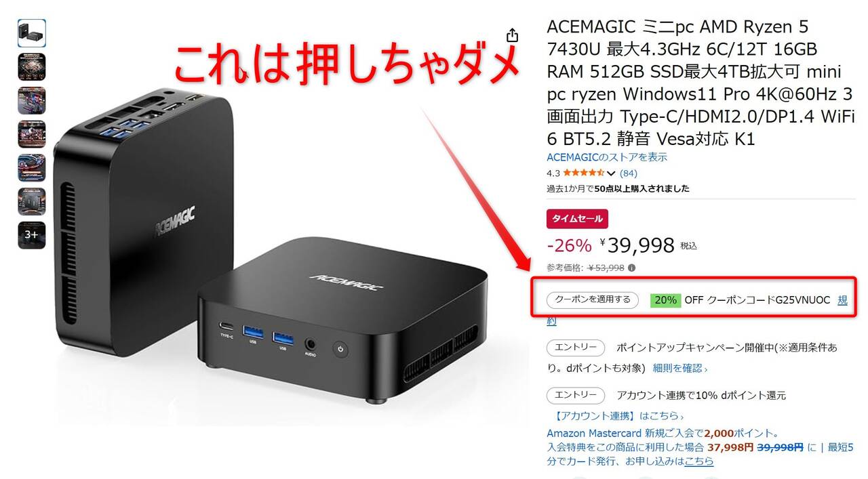
Task: Select the second product thumbnail
Action: click(32, 67)
